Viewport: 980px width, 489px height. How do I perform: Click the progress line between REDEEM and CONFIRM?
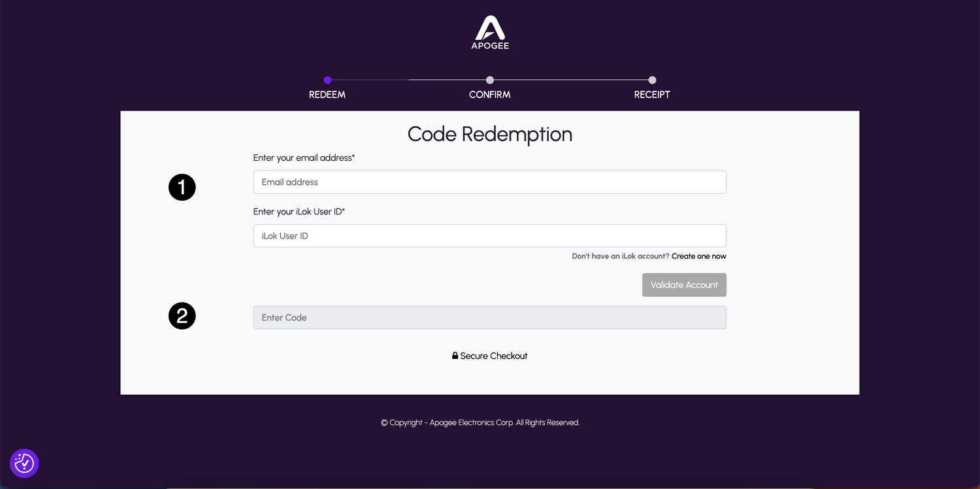coord(408,80)
